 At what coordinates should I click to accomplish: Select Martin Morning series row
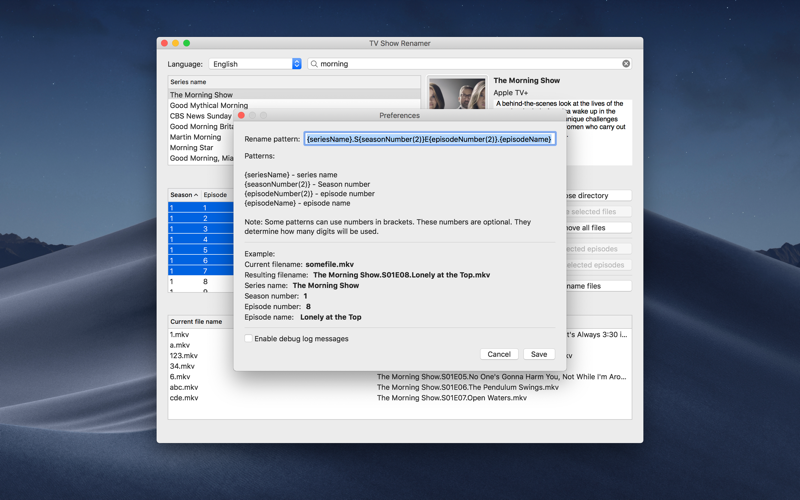click(201, 137)
